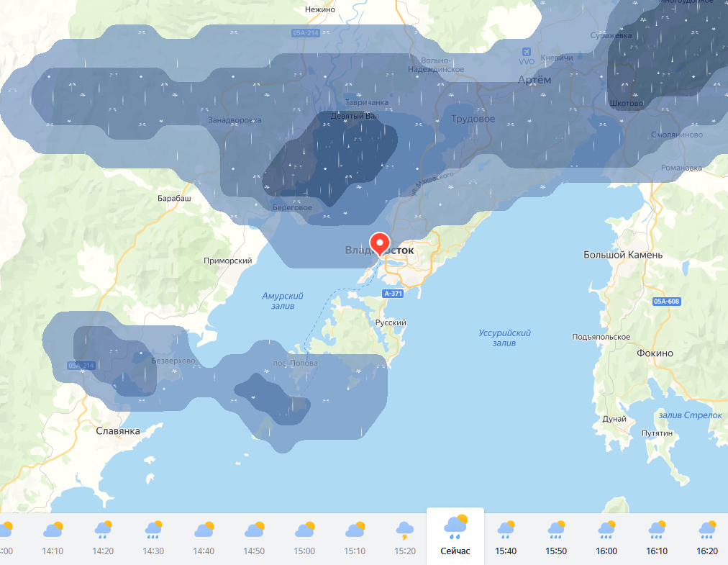Screen dimensions: 728x565
Task: Click the 05A-608 road badge
Action: coord(666,302)
